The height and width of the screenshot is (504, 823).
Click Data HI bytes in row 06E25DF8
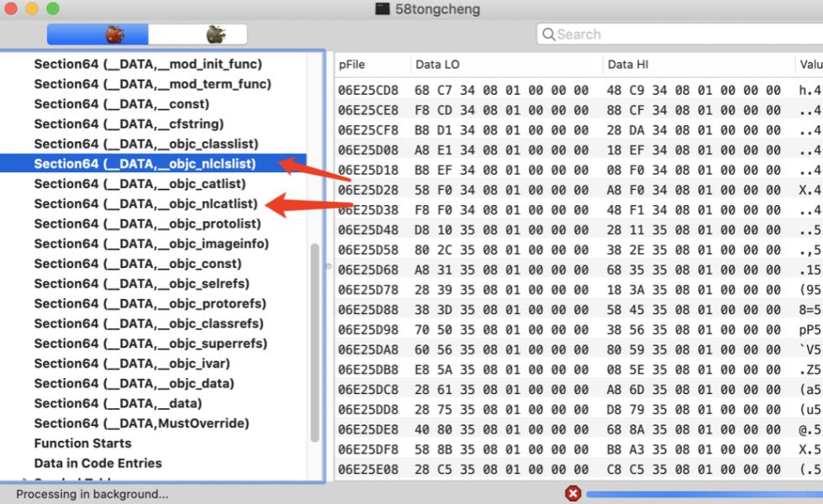click(694, 449)
